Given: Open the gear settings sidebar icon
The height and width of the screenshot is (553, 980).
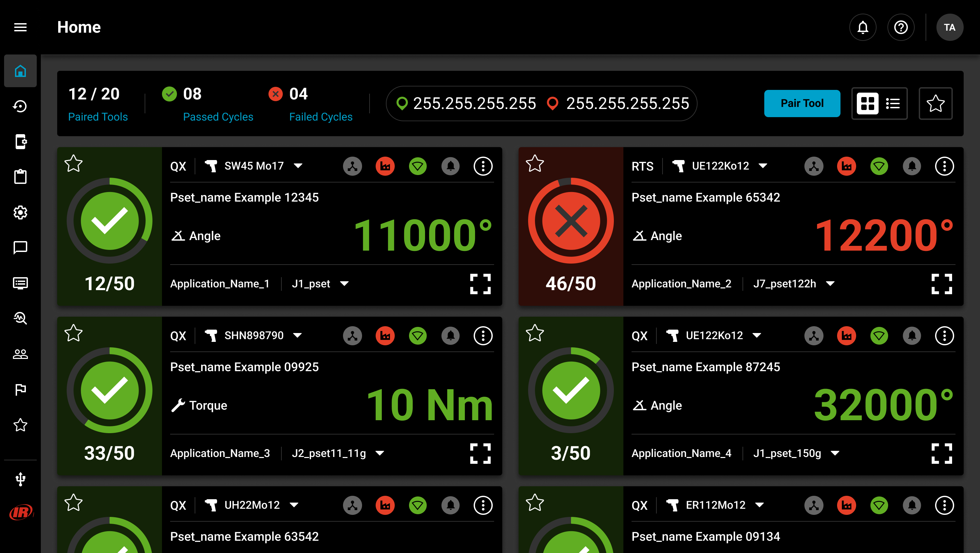Looking at the screenshot, I should tap(20, 212).
